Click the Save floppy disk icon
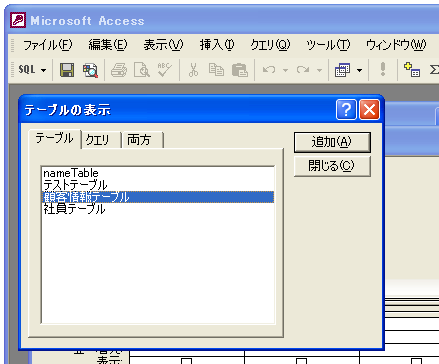 67,70
